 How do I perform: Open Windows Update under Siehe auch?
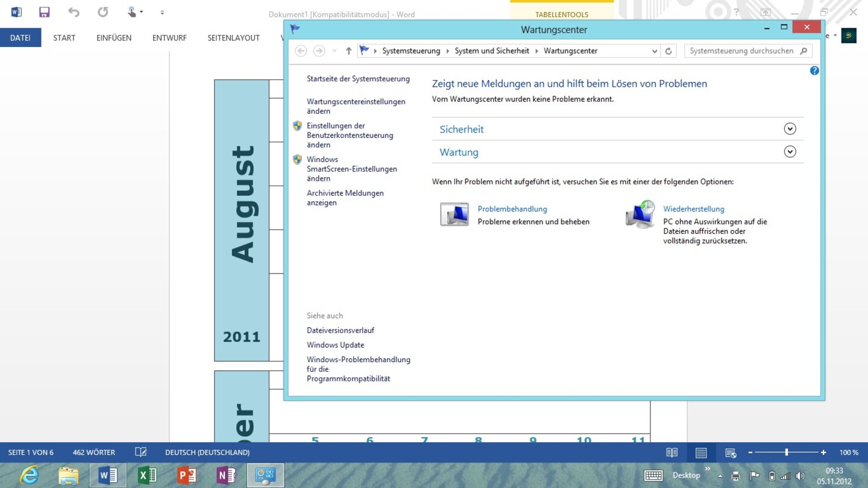click(335, 345)
